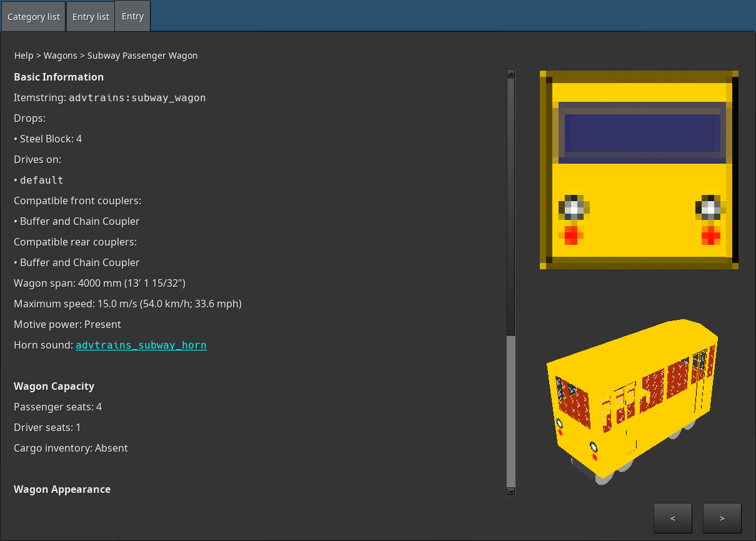Viewport: 756px width, 541px height.
Task: Select the Entry tab
Action: 132,16
